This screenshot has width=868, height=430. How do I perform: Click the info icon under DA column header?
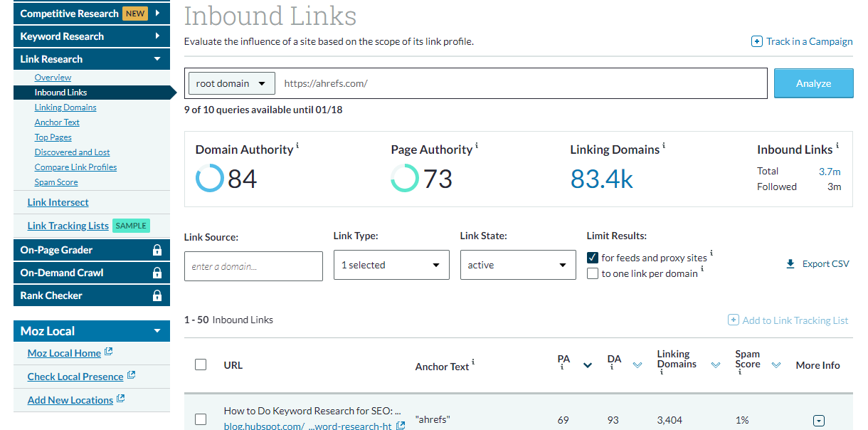(x=612, y=368)
